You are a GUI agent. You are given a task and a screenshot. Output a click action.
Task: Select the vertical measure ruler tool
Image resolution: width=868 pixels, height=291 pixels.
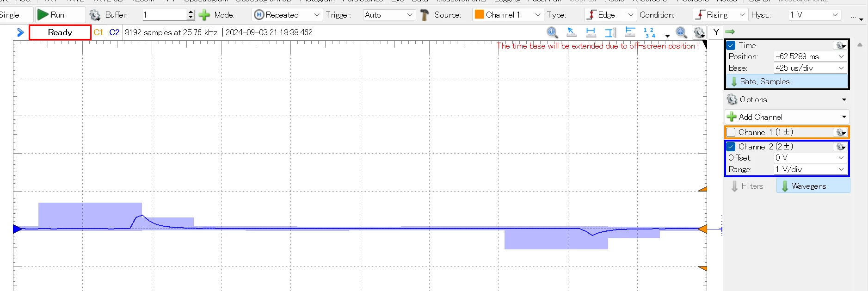tap(610, 32)
